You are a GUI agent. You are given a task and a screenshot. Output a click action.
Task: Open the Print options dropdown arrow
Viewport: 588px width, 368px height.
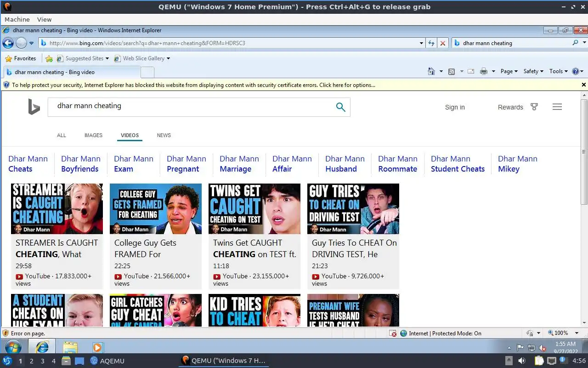pyautogui.click(x=493, y=71)
